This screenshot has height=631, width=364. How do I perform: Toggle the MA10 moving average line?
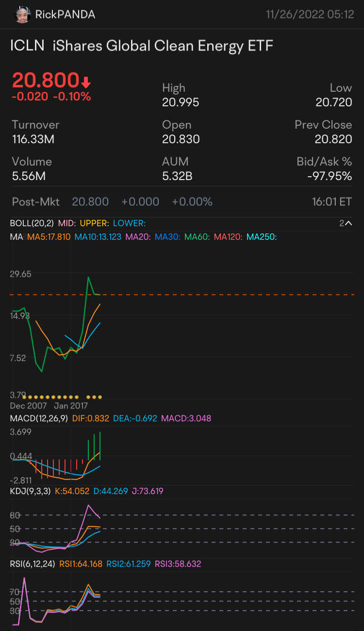click(98, 237)
